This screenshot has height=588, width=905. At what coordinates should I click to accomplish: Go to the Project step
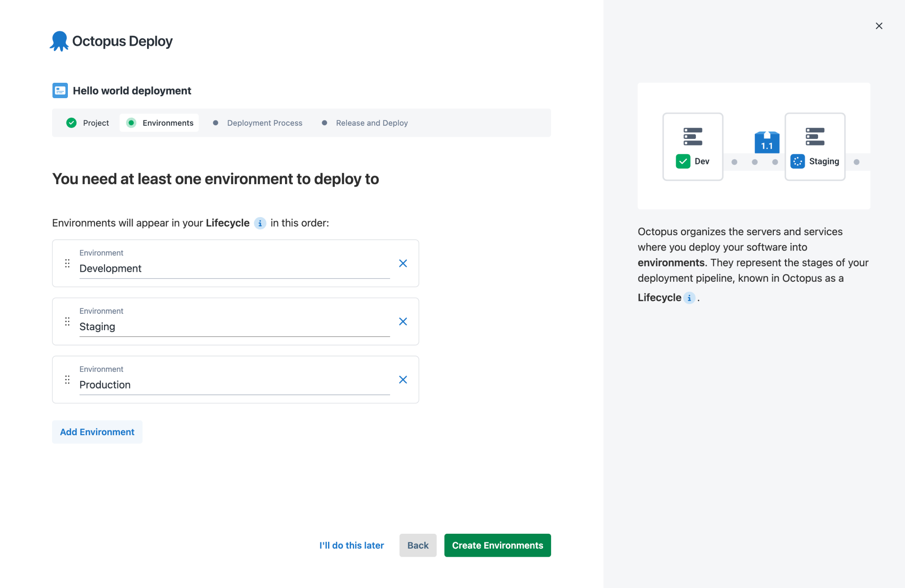[88, 123]
